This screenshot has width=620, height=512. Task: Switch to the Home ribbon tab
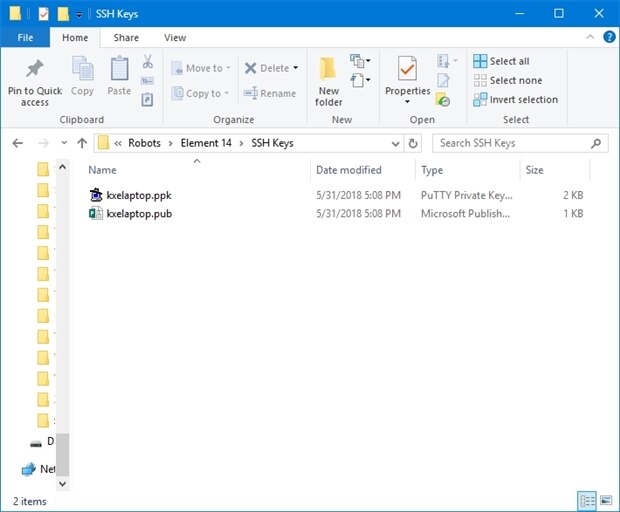(x=75, y=38)
